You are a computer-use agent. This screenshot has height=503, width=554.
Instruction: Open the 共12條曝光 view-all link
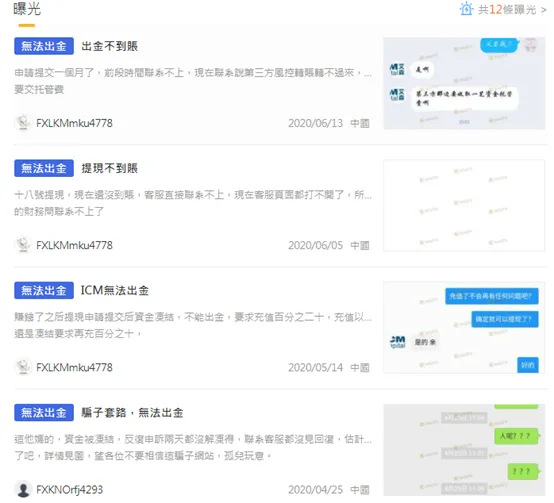(x=507, y=10)
